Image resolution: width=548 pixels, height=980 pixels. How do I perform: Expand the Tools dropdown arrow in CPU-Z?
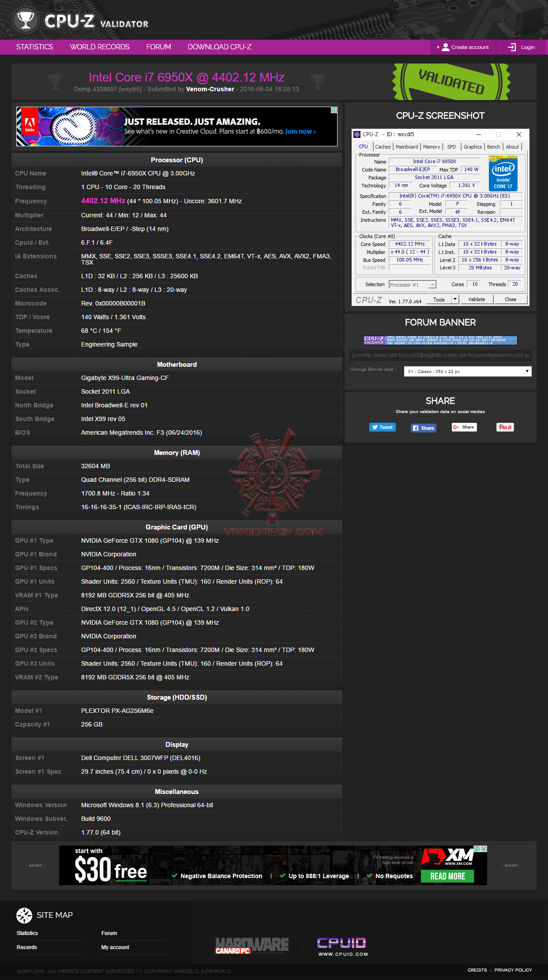point(455,299)
